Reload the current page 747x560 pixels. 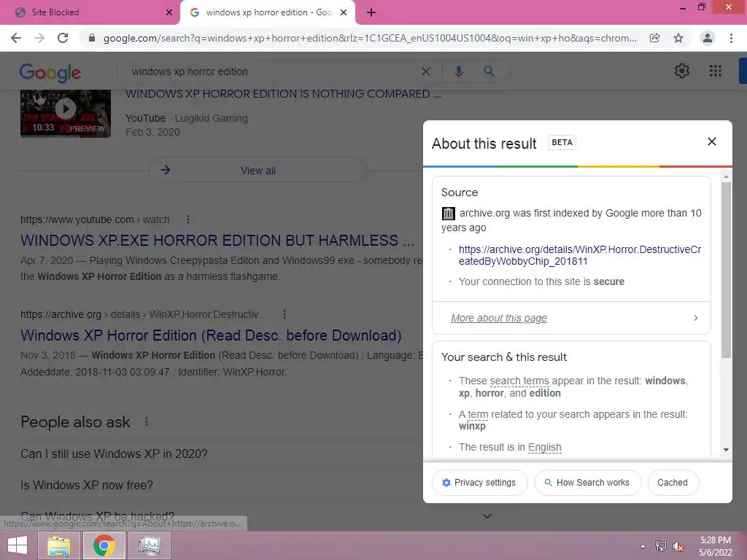(63, 38)
